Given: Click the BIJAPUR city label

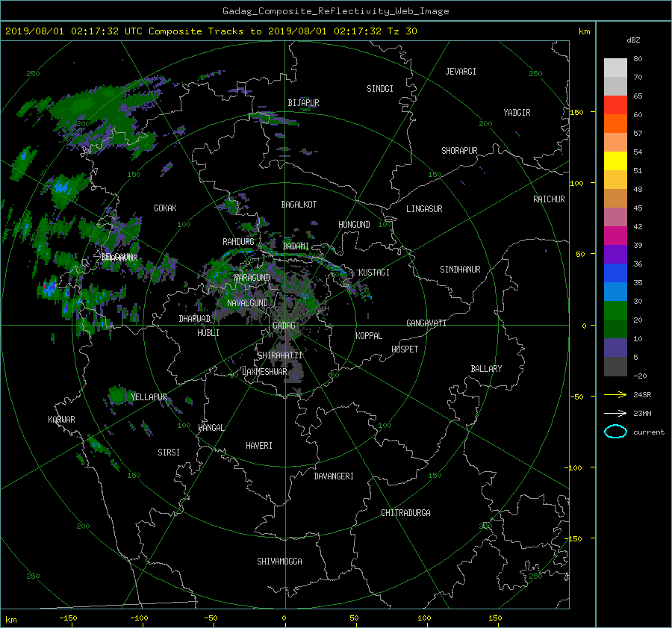Looking at the screenshot, I should (x=303, y=103).
